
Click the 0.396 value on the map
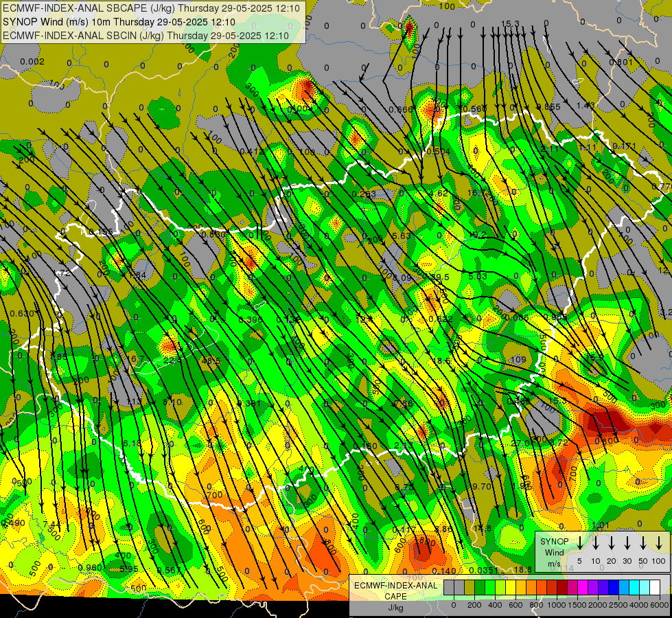pos(251,319)
